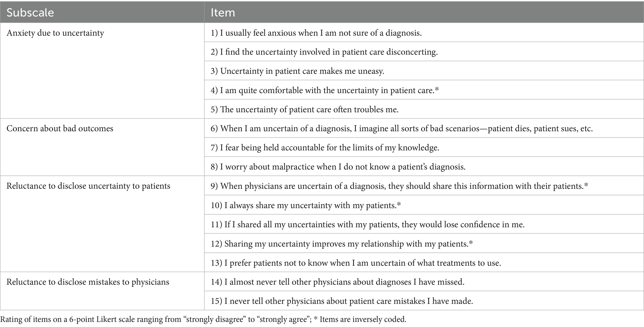Select item 1 about feeling anxious over diagnosis

coord(316,33)
